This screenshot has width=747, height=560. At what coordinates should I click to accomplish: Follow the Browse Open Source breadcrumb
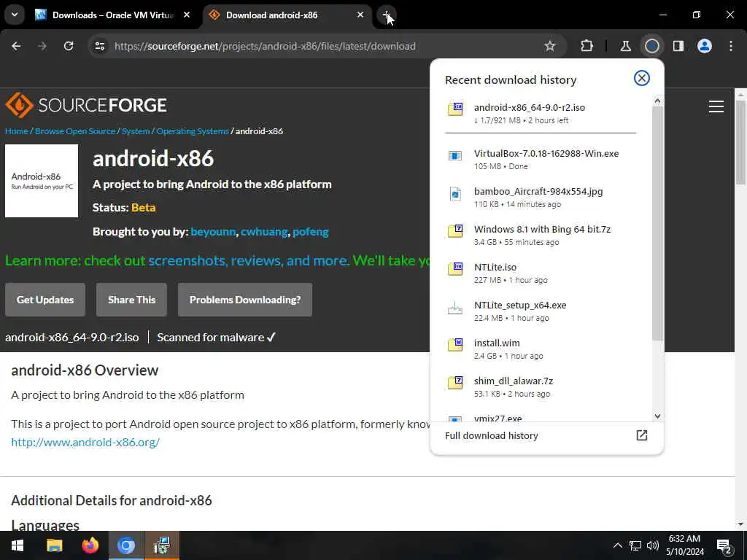[x=75, y=131]
